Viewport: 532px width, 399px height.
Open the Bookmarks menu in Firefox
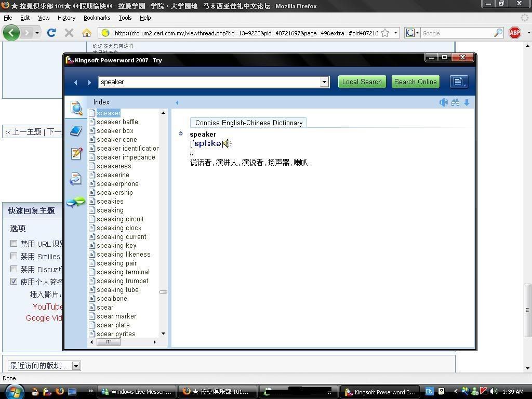click(x=97, y=18)
